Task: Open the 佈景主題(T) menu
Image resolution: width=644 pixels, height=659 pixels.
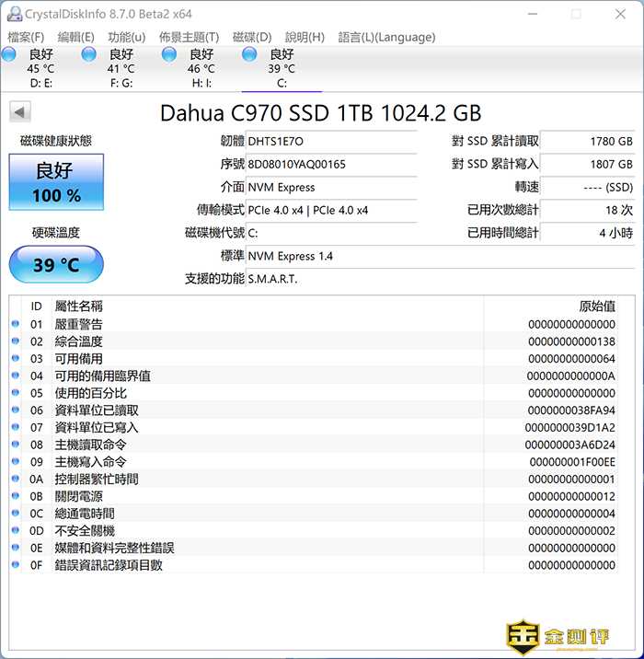Action: [189, 37]
